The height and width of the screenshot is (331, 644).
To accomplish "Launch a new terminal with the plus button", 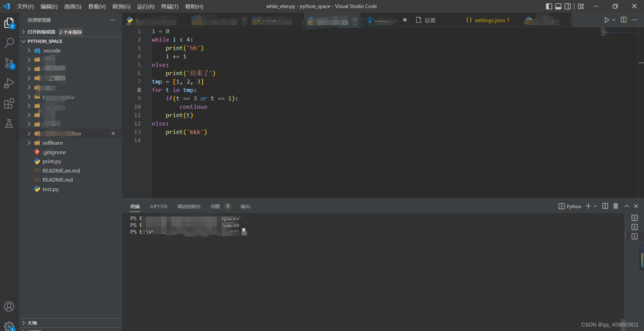I will 588,206.
